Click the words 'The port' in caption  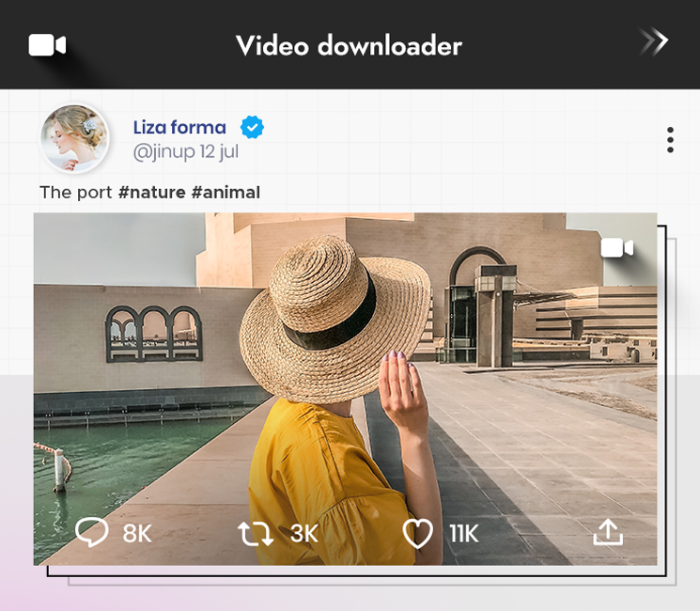tap(75, 193)
